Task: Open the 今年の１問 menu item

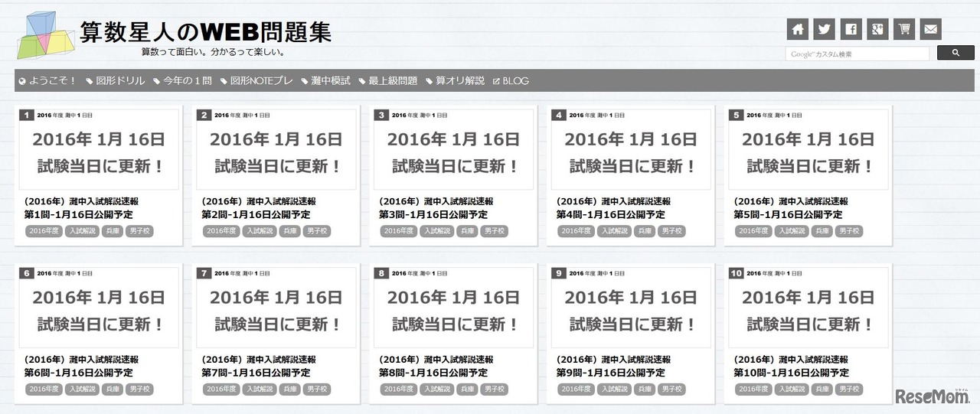Action: [x=183, y=80]
